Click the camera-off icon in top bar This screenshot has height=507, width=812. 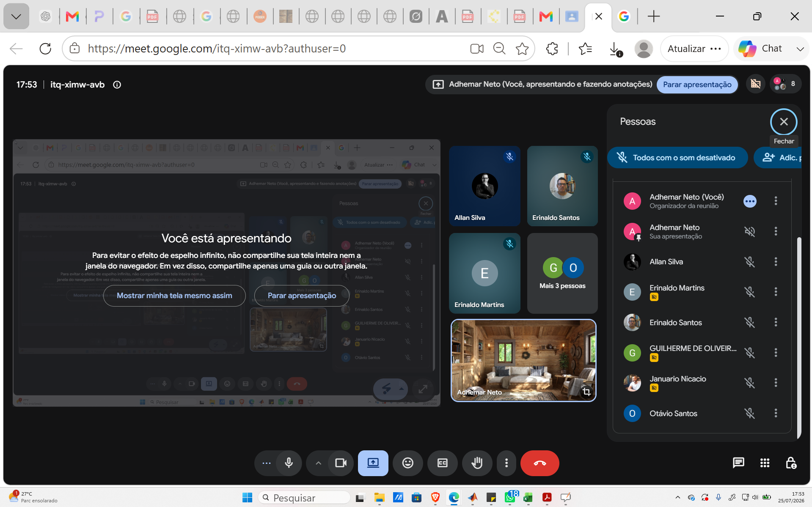755,84
